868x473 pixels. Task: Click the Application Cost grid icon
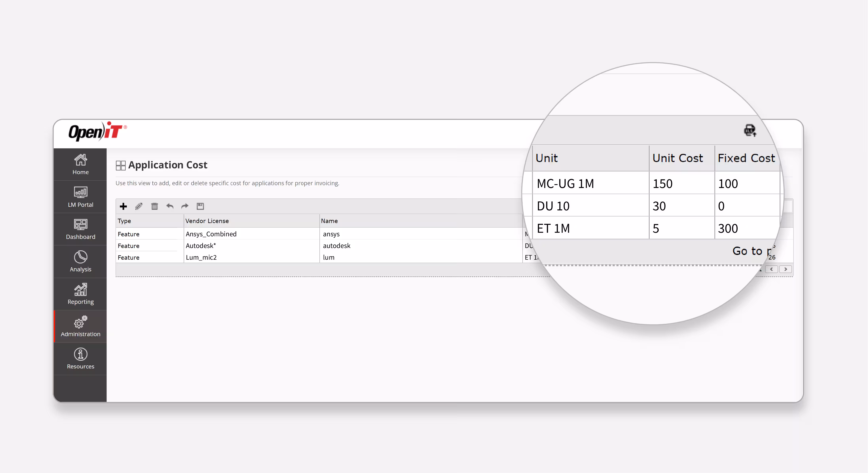click(x=121, y=165)
